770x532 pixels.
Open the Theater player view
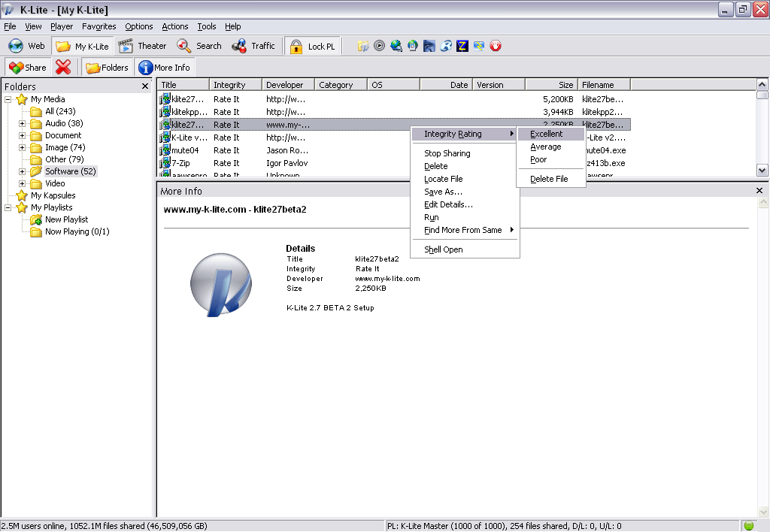coord(142,46)
